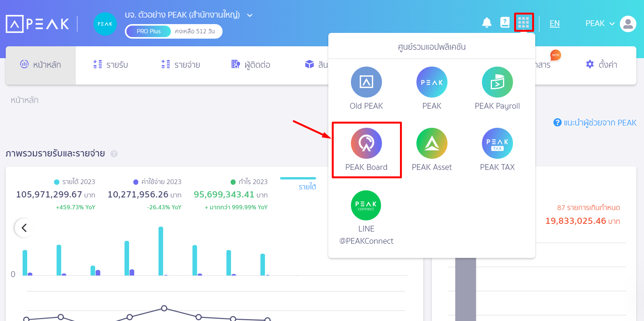Toggle the application center grid icon
This screenshot has height=321, width=644.
(523, 23)
